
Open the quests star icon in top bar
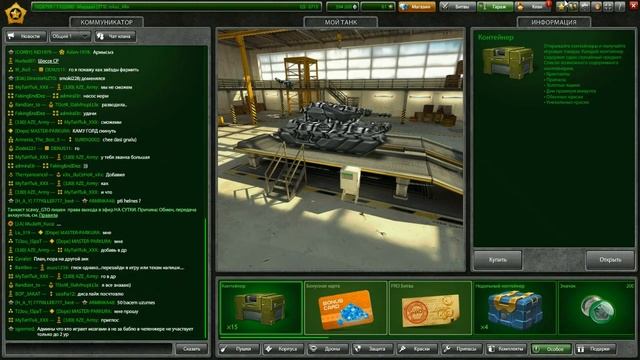(562, 7)
